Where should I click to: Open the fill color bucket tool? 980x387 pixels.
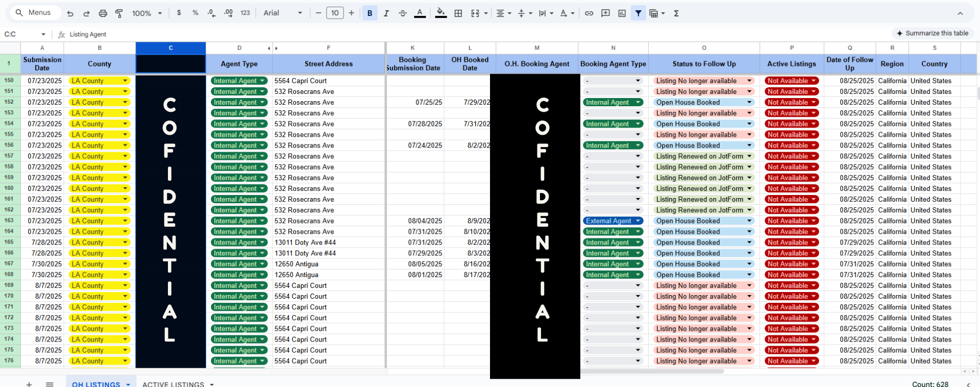(x=440, y=13)
